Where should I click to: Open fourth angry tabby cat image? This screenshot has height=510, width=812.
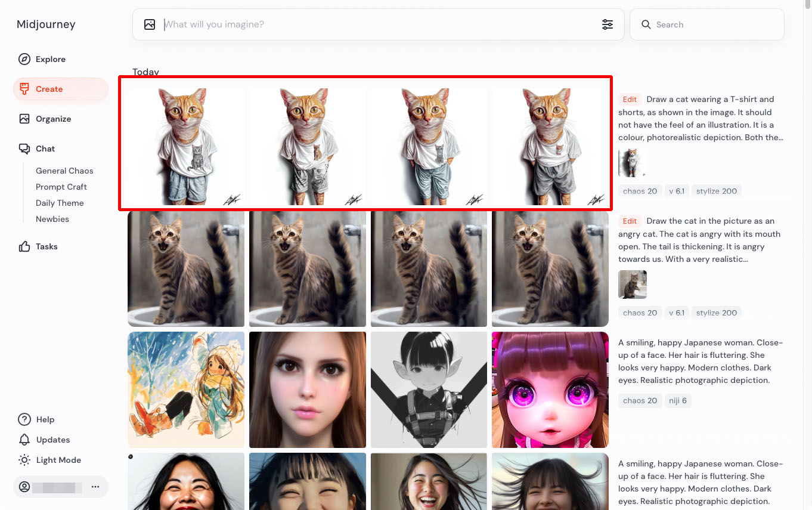(550, 268)
